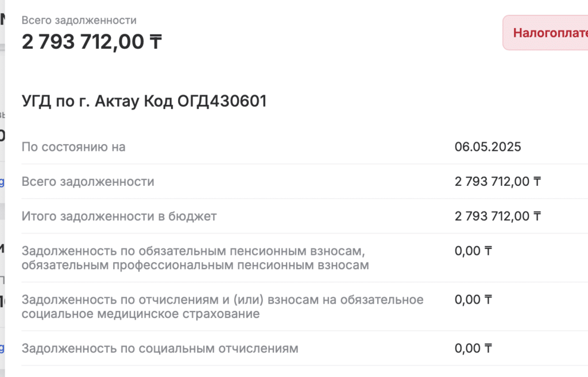
Task: Click the 'По состоянию на' row label
Action: [x=73, y=147]
